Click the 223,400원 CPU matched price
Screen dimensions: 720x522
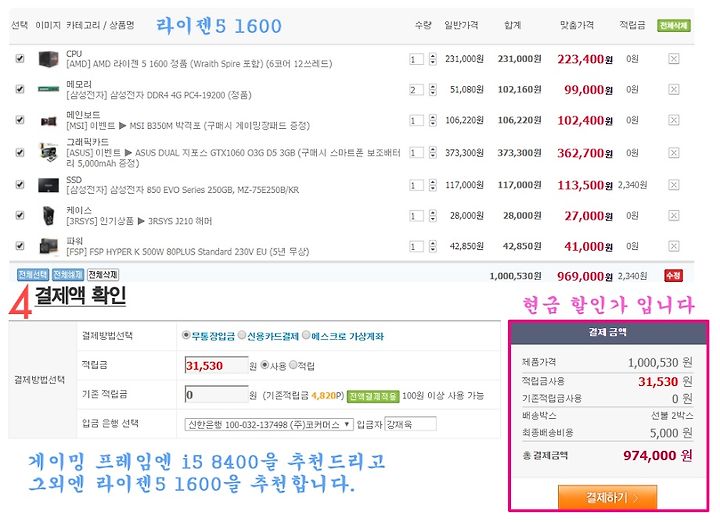585,59
